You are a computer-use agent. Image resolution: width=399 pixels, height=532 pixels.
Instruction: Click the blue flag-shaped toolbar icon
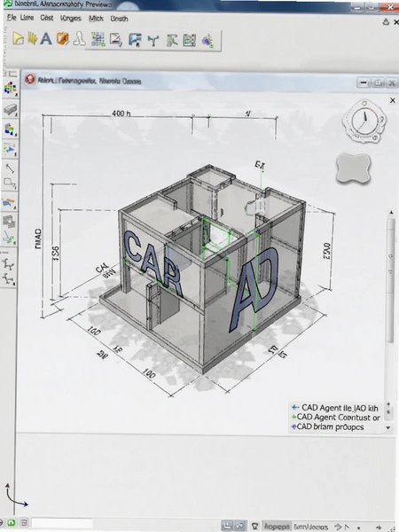click(135, 41)
